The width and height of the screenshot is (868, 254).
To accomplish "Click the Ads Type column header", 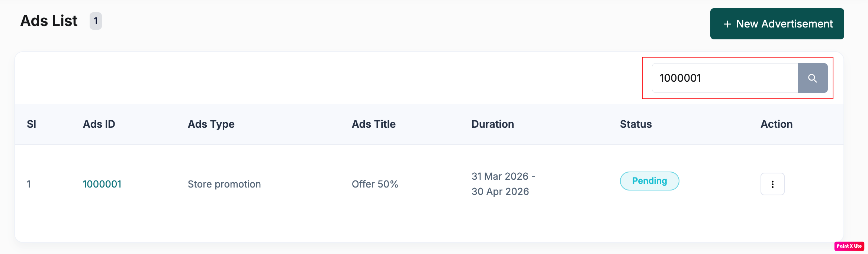I will (211, 124).
